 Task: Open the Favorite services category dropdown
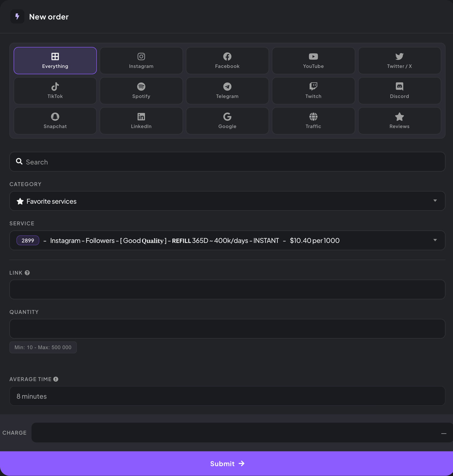click(x=226, y=201)
